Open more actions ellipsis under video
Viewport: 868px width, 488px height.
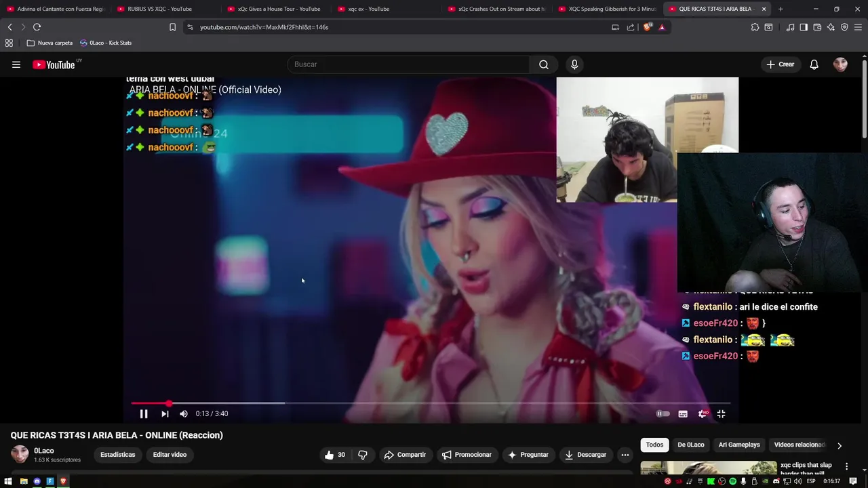tap(625, 455)
